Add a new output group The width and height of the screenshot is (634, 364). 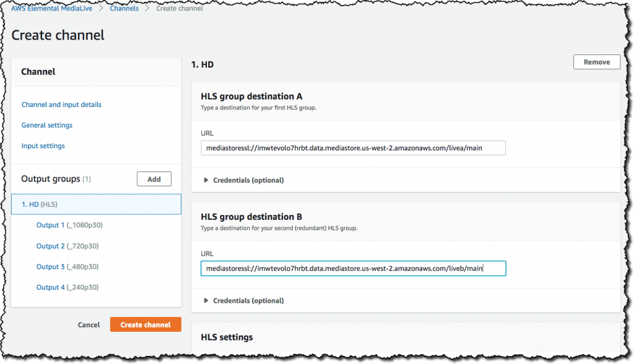click(154, 178)
